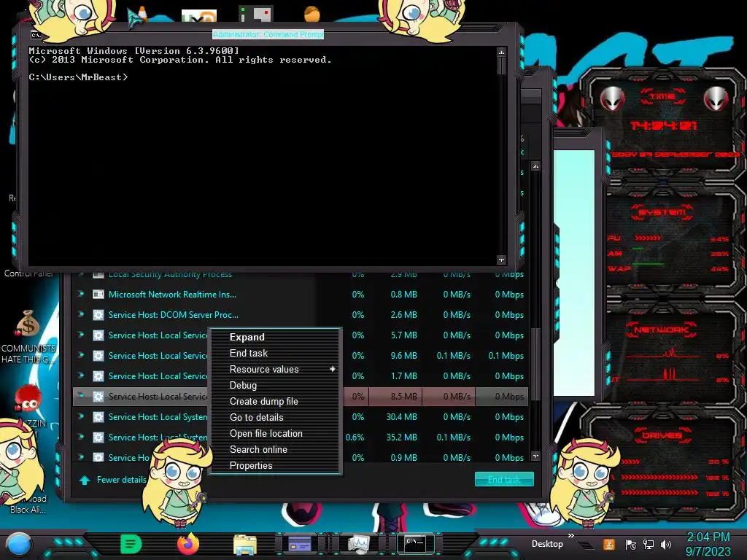Switch to the purple window taskbar button
The image size is (747, 560).
point(300,544)
